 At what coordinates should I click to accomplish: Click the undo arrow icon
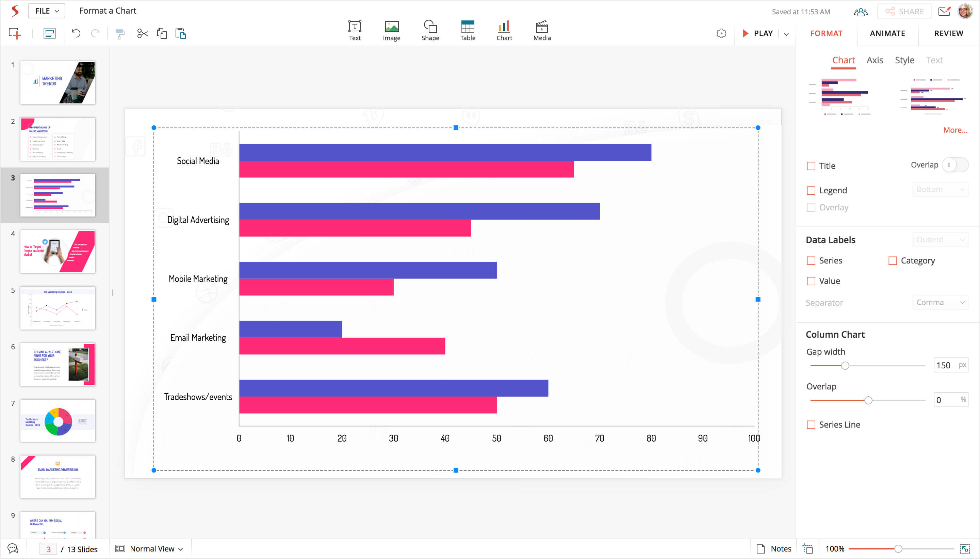tap(76, 34)
